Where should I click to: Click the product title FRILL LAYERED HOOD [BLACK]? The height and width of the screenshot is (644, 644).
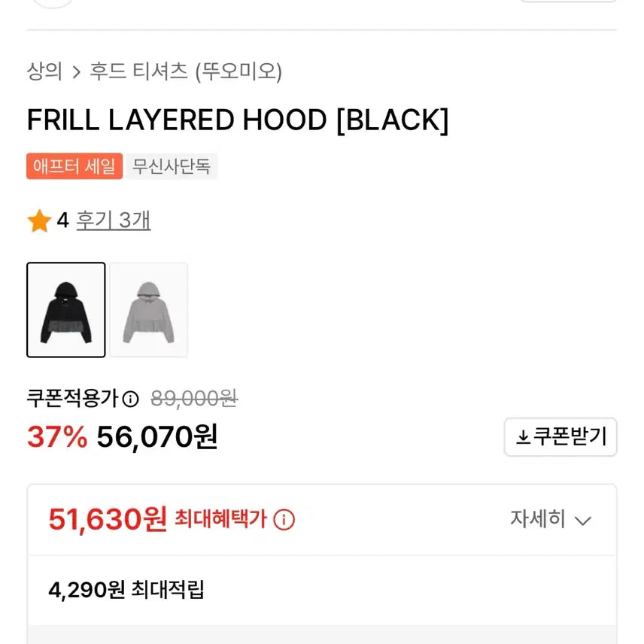tap(237, 120)
